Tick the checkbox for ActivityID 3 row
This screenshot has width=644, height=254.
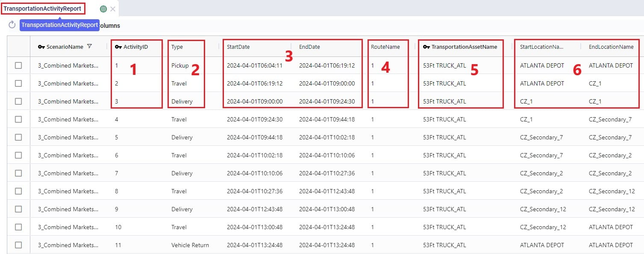(x=18, y=101)
